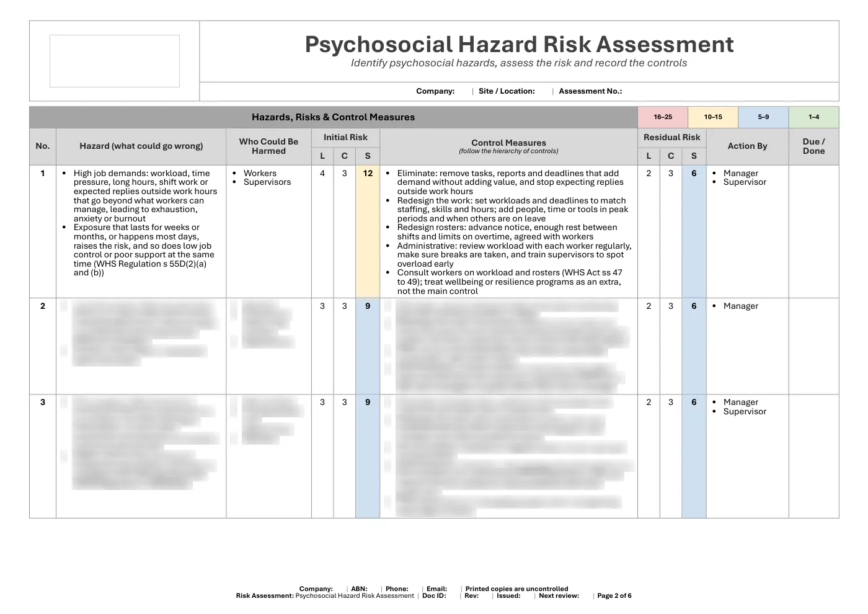Select the yellow 10–15 risk legend cell
The width and height of the screenshot is (868, 614).
tap(713, 117)
